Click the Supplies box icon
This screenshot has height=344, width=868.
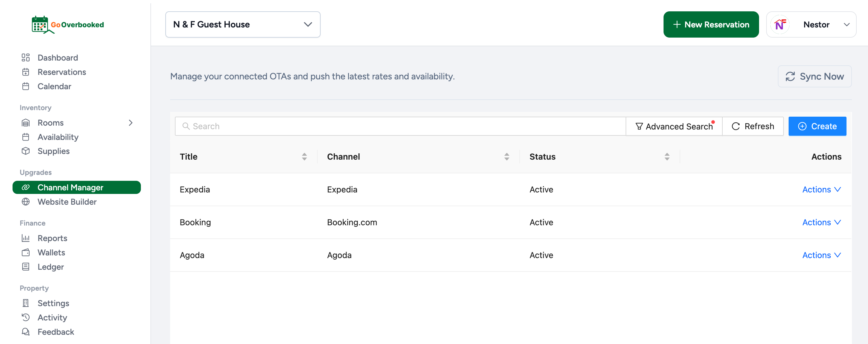26,151
